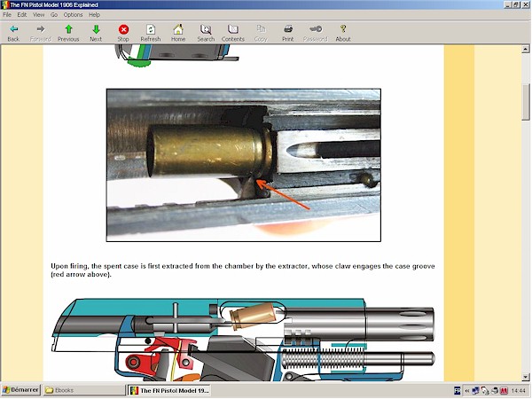Image resolution: width=532 pixels, height=399 pixels.
Task: Open the View menu
Action: (39, 14)
